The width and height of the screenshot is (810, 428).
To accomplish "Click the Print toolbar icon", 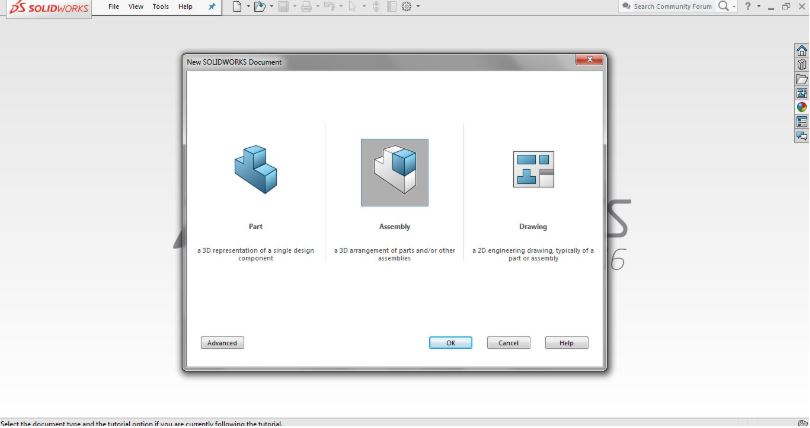I will click(x=306, y=7).
